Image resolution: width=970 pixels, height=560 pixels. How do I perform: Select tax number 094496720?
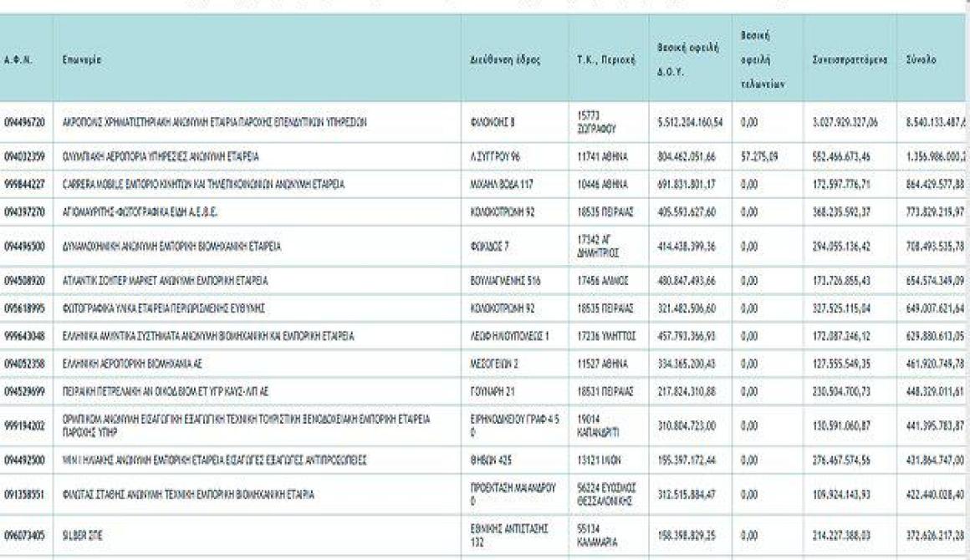coord(24,122)
